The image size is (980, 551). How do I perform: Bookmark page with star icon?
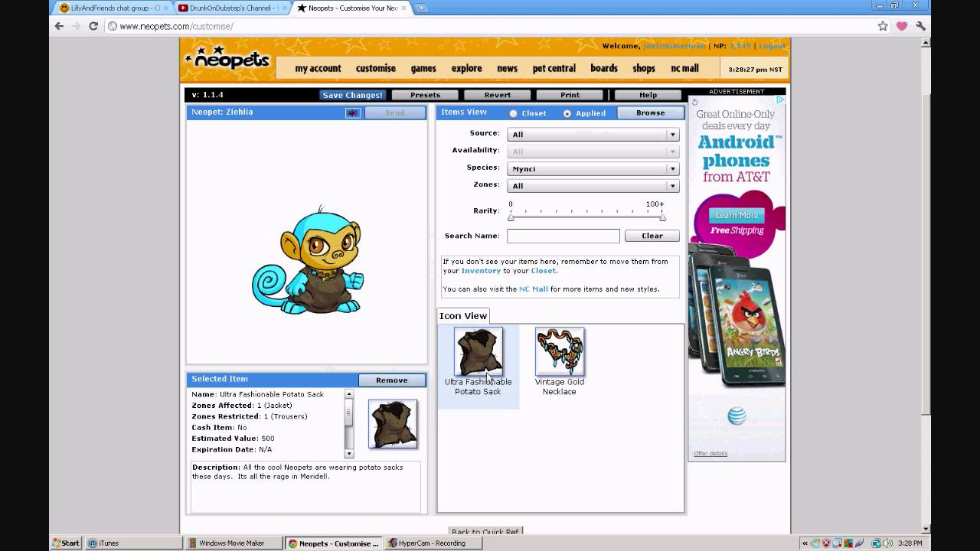tap(883, 26)
